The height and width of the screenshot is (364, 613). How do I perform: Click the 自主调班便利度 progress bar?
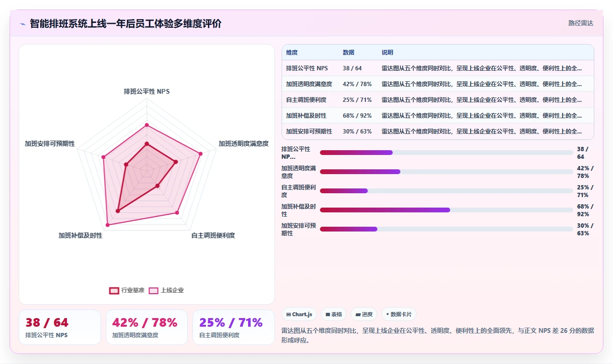446,191
